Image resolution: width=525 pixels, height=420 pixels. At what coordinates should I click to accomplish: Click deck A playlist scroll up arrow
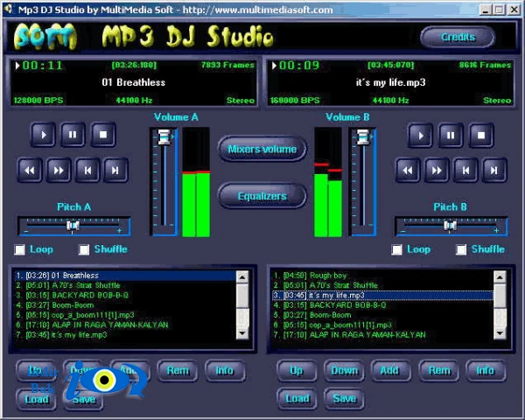click(x=242, y=277)
